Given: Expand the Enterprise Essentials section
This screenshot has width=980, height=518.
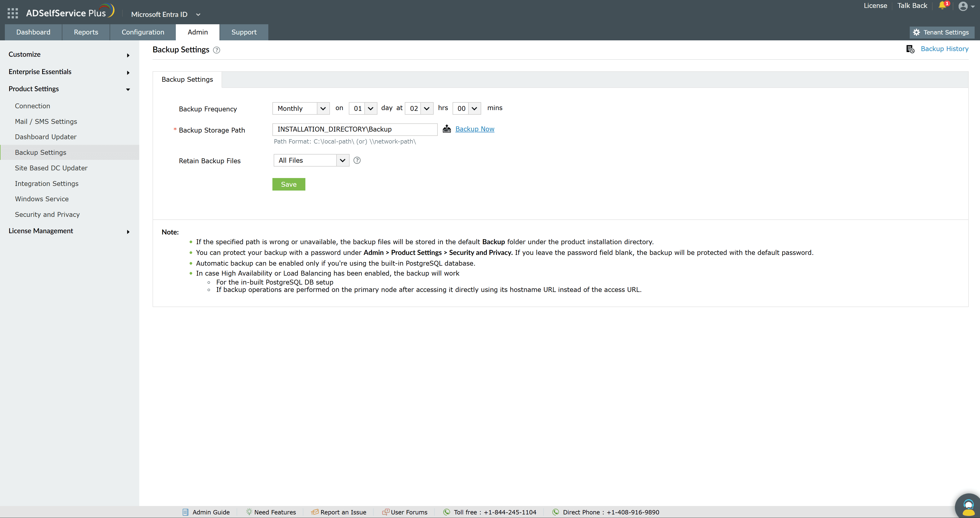Looking at the screenshot, I should click(69, 72).
